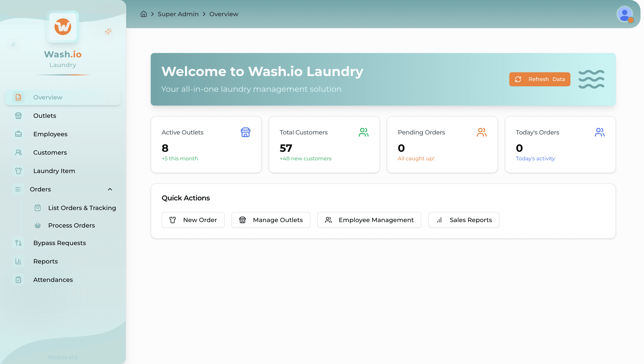Viewport: 644px width, 364px height.
Task: Click the Refresh Data button
Action: (x=540, y=79)
